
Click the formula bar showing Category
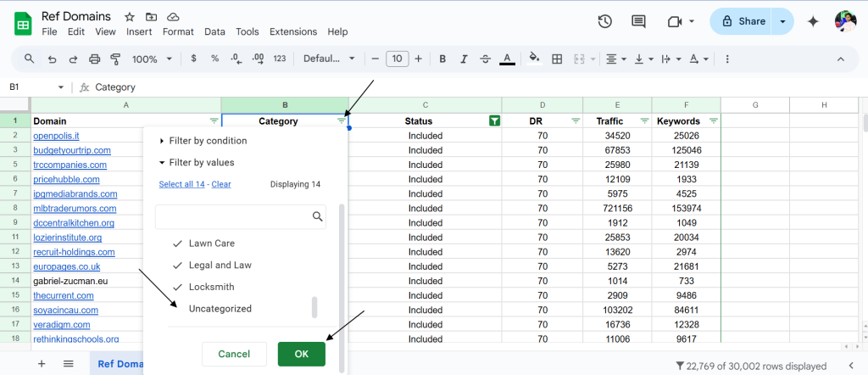click(476, 87)
